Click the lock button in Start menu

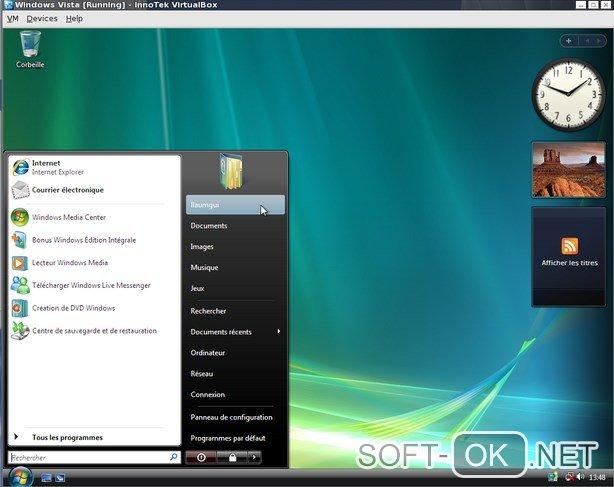(x=232, y=457)
